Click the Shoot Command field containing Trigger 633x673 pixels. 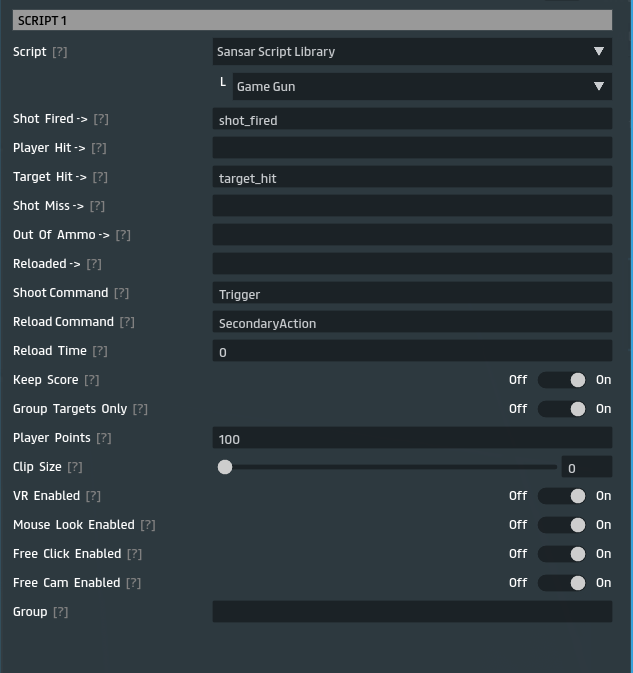(x=412, y=293)
